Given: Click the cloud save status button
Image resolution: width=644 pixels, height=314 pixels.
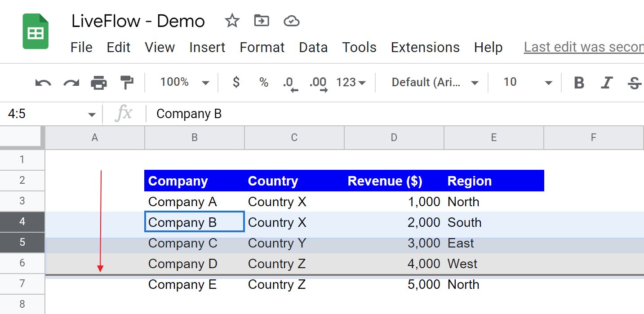Looking at the screenshot, I should coord(291,20).
